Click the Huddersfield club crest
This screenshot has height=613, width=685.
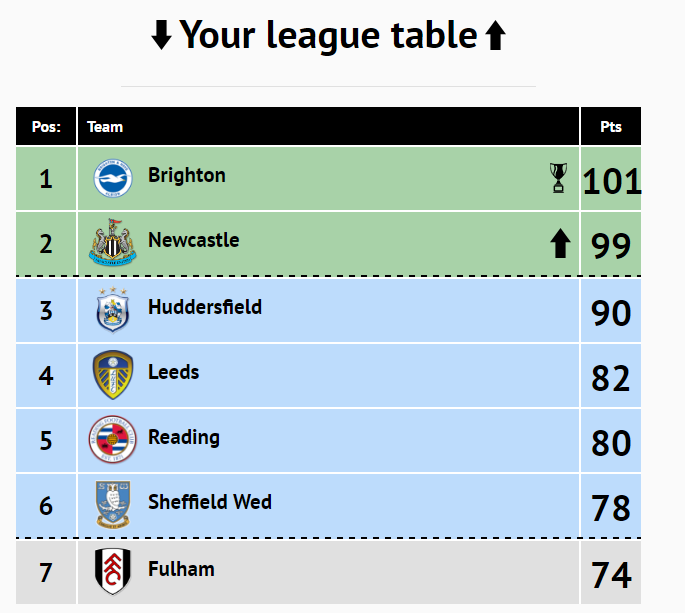click(113, 310)
